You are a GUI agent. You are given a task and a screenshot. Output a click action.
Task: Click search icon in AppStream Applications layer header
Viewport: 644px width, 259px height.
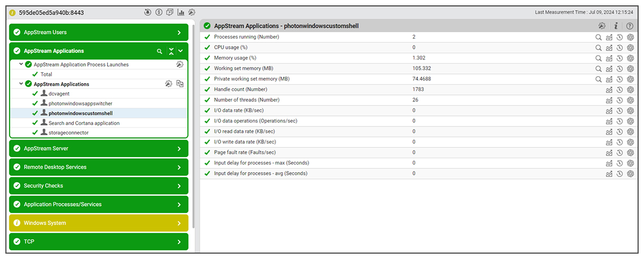[x=159, y=51]
